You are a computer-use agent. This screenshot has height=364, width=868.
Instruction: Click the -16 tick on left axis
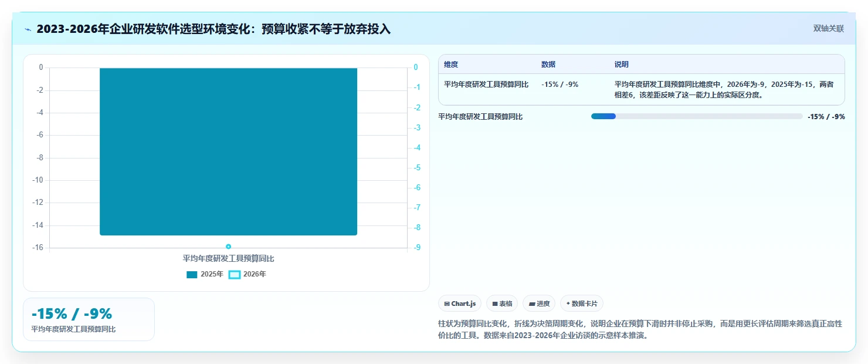tap(38, 248)
